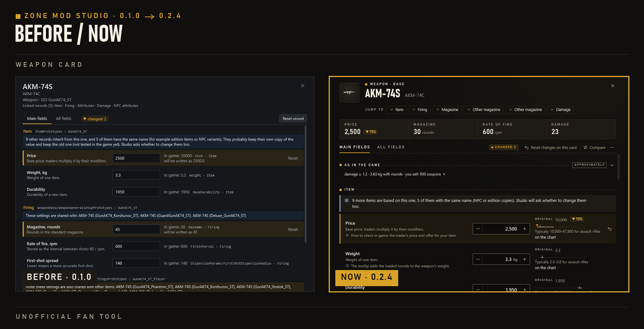Jump to the Item section chip
This screenshot has height=329, width=644.
coord(397,110)
